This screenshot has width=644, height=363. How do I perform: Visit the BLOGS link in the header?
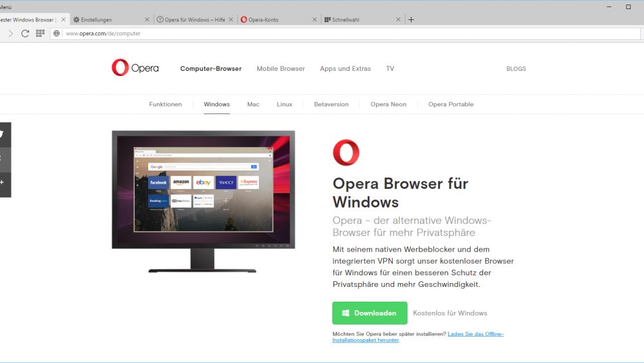[516, 68]
